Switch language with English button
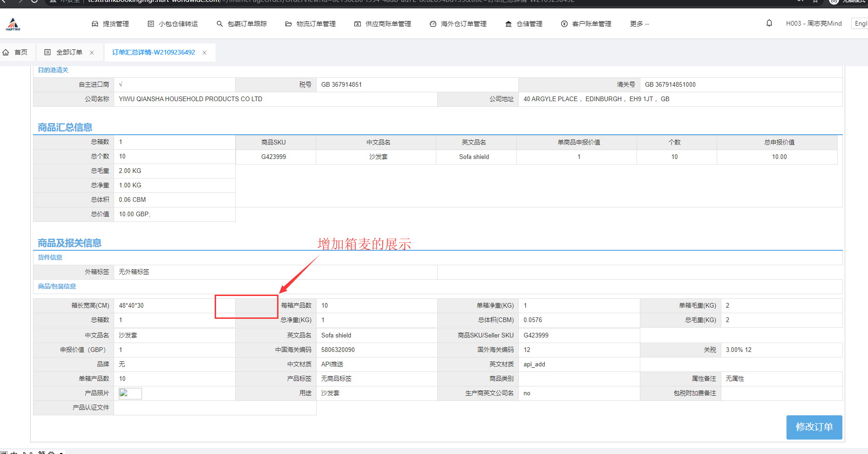 pos(860,23)
